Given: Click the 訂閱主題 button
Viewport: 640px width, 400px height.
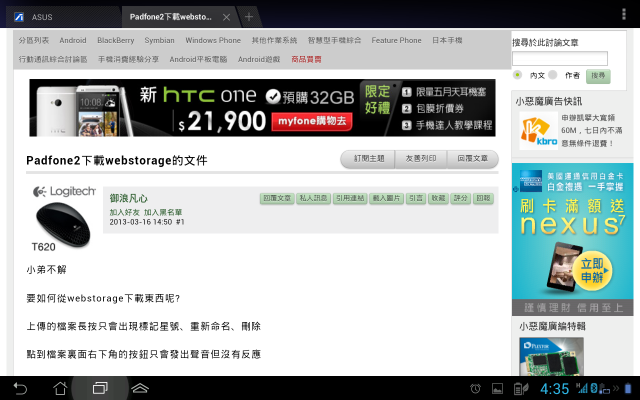Looking at the screenshot, I should pyautogui.click(x=368, y=159).
